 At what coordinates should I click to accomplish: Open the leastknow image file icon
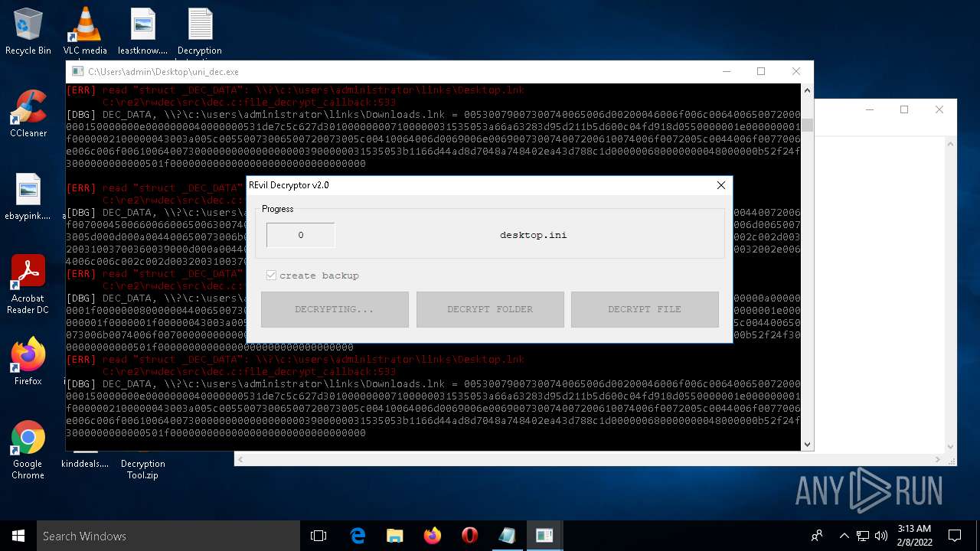(142, 31)
